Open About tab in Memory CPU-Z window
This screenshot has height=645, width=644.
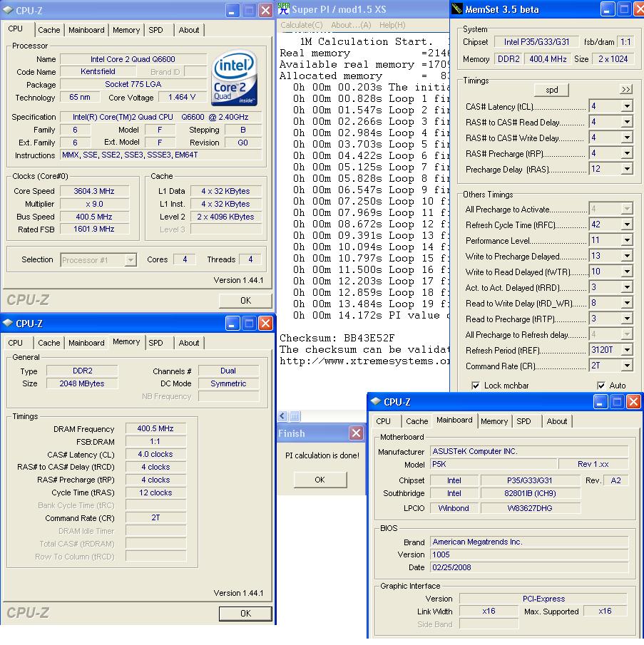pos(189,343)
